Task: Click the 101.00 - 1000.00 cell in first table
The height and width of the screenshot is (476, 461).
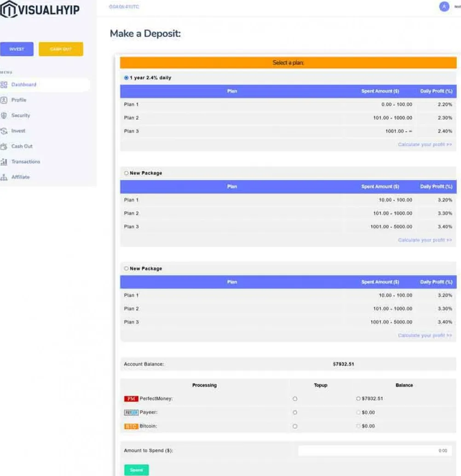Action: click(392, 118)
